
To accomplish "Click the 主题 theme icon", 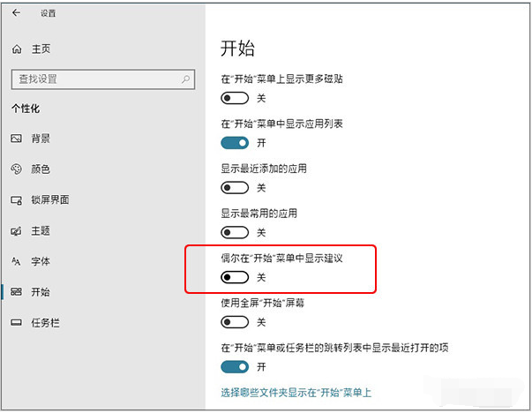I will click(16, 231).
